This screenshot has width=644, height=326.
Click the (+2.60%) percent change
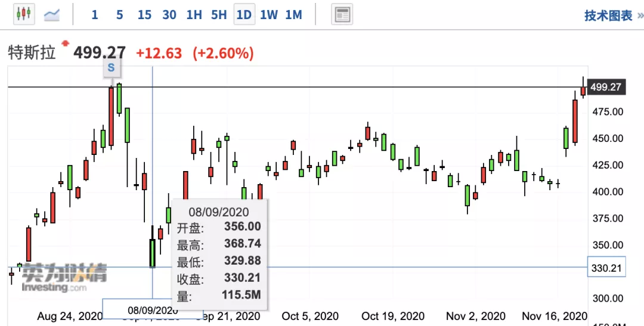click(223, 53)
